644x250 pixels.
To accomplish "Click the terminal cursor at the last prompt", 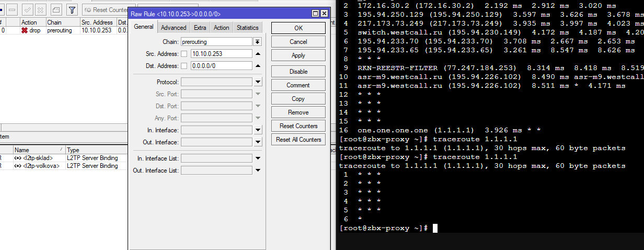I will pyautogui.click(x=435, y=228).
